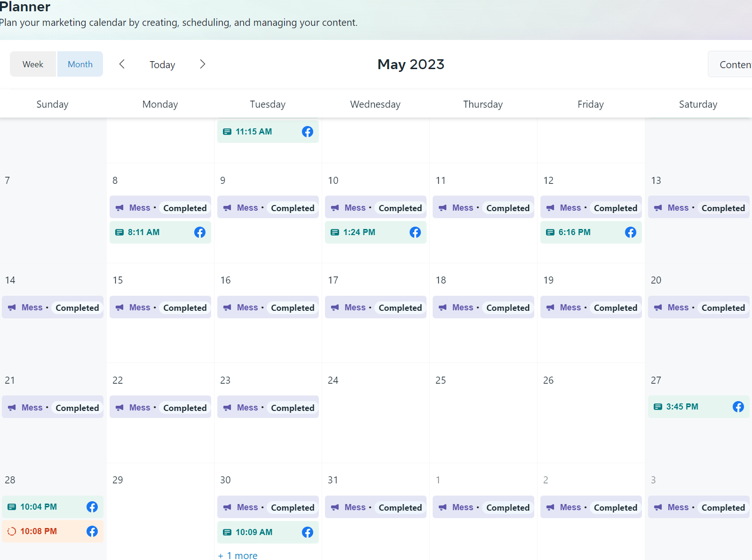This screenshot has width=752, height=560.
Task: Click Facebook icon on 3:45 PM post
Action: (x=738, y=407)
